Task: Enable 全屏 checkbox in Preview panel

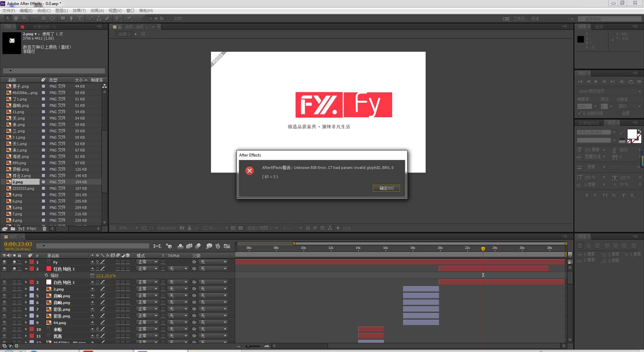Action: [618, 113]
